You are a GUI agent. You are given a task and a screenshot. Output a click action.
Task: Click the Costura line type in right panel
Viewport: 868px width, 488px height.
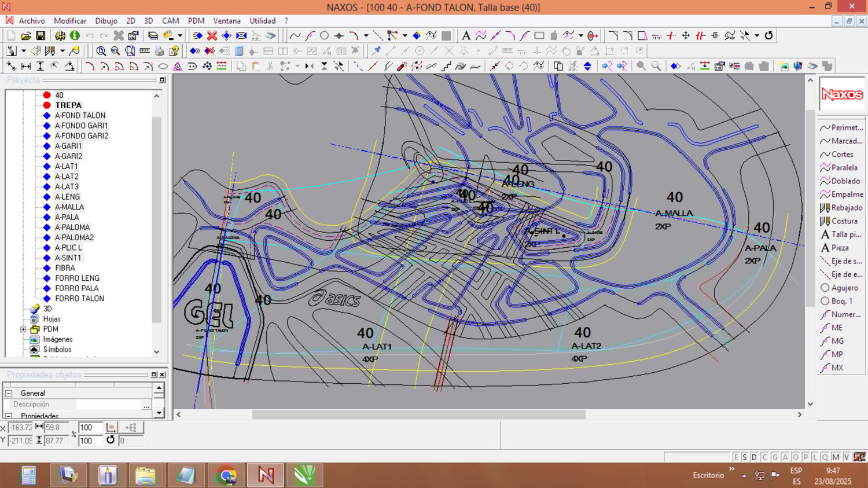(844, 221)
